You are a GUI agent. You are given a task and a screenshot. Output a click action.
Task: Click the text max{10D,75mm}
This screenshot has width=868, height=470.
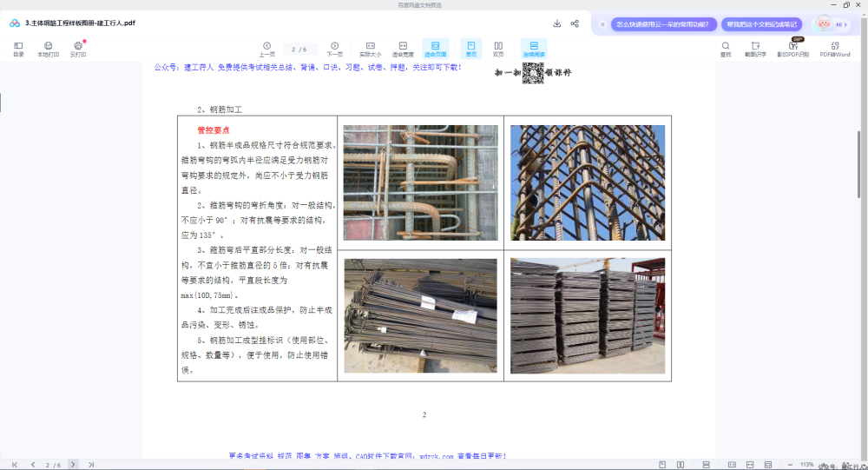click(x=209, y=295)
